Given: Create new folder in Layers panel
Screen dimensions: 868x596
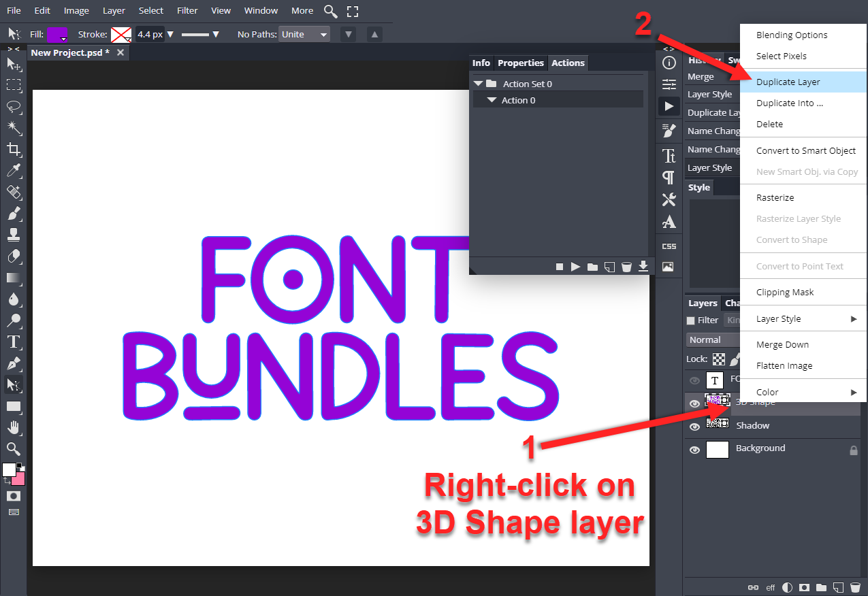Looking at the screenshot, I should pos(822,587).
